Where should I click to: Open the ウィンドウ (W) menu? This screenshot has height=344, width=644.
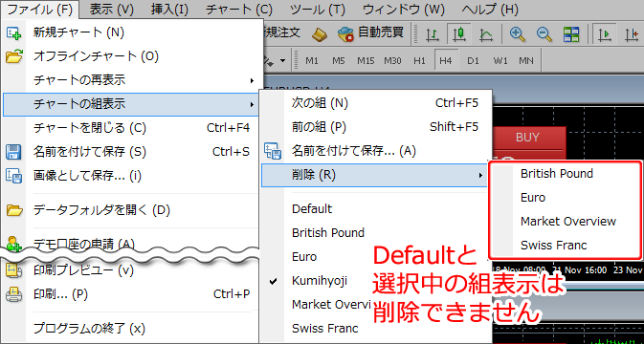(404, 9)
